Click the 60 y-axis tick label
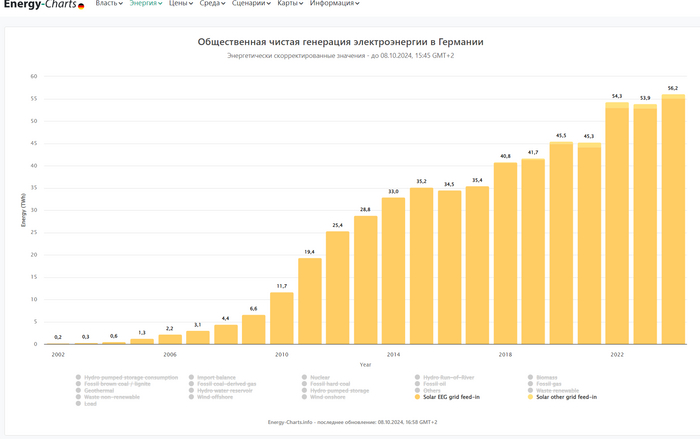This screenshot has height=439, width=700. pos(34,76)
